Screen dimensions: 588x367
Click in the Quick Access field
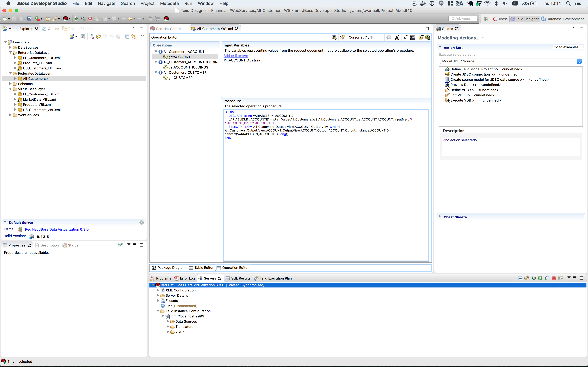pyautogui.click(x=462, y=19)
